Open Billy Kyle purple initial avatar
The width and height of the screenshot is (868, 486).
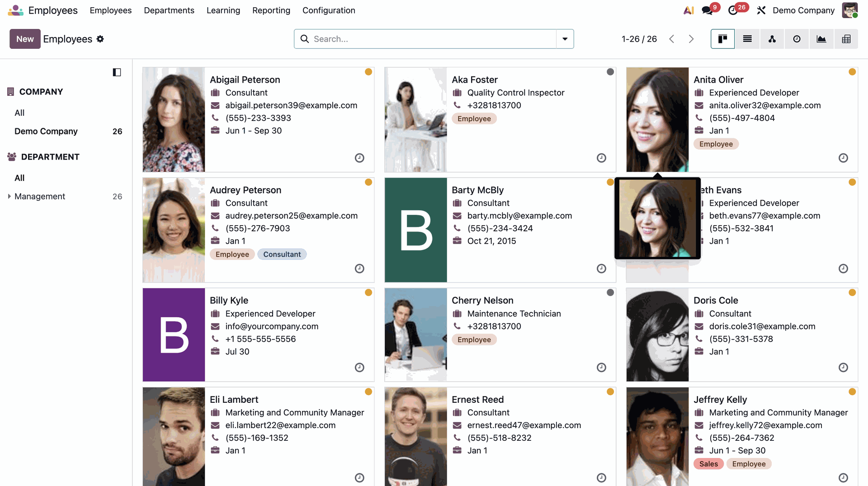174,335
